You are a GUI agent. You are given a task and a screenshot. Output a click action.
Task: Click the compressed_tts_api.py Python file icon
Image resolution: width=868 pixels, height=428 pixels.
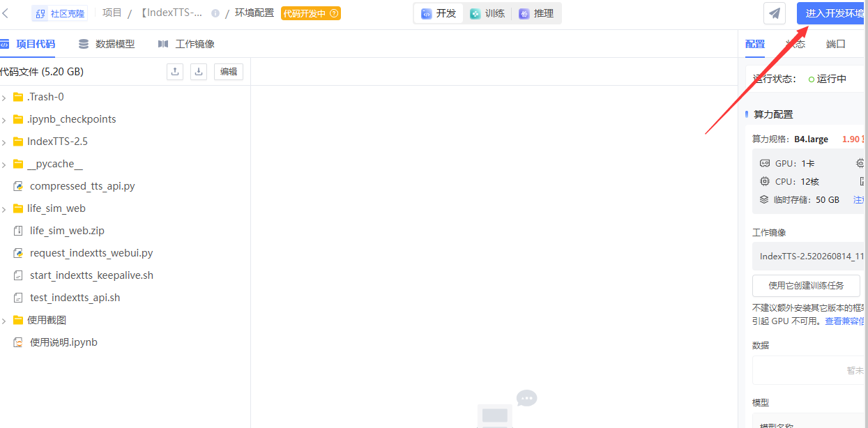tap(18, 186)
